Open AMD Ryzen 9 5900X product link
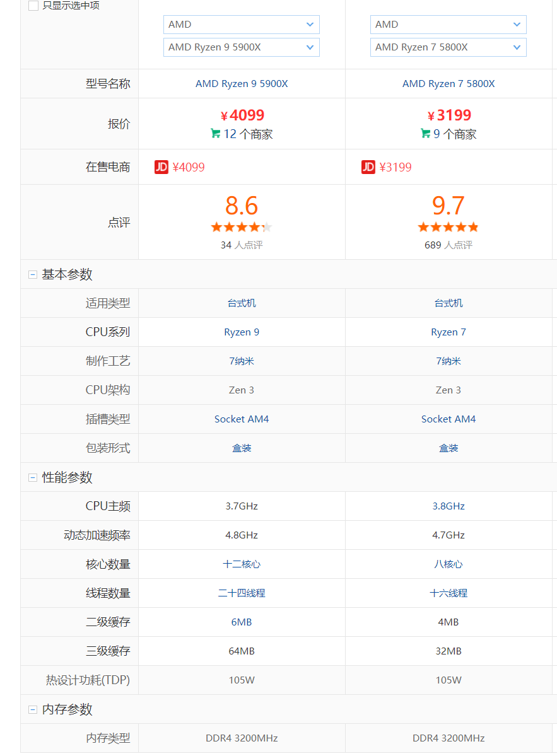Viewport: 557px width, 756px height. [x=242, y=84]
